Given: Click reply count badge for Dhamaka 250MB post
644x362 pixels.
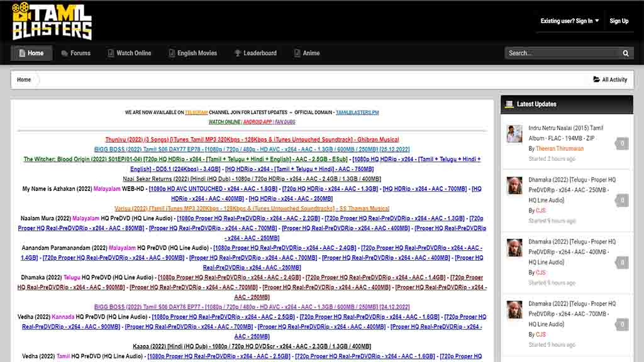Looking at the screenshot, I should point(622,200).
